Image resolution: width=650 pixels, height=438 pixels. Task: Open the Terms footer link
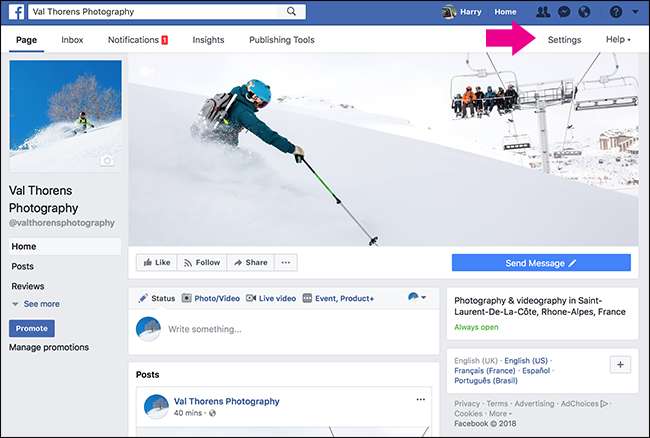tap(497, 403)
